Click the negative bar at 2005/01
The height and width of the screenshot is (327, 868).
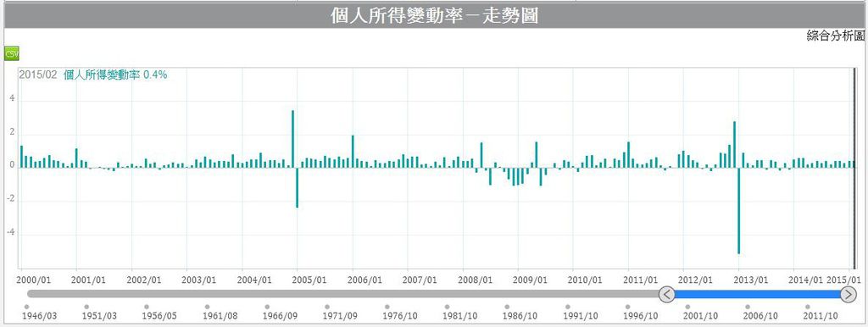tap(298, 187)
